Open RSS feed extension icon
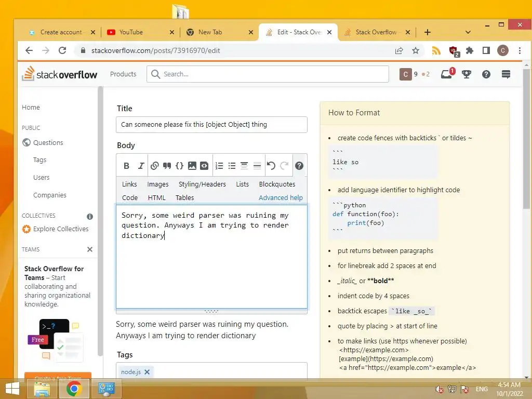The width and height of the screenshot is (532, 399). pos(436,50)
